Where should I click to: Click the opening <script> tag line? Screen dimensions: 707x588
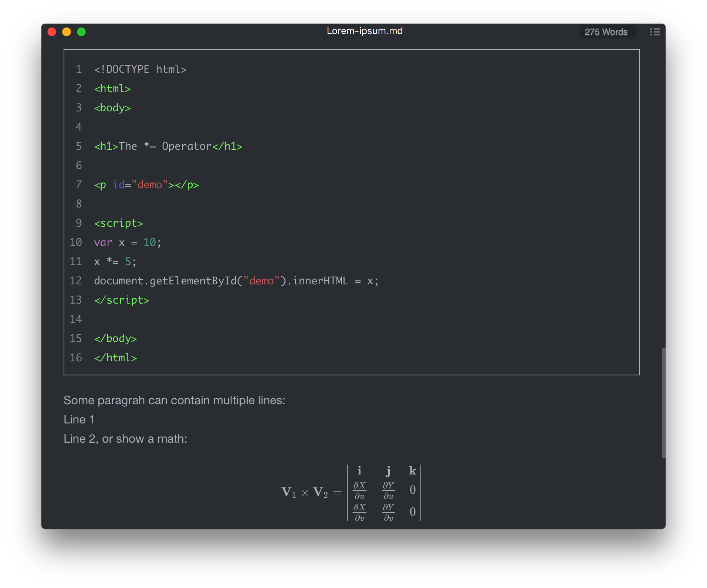tap(118, 223)
